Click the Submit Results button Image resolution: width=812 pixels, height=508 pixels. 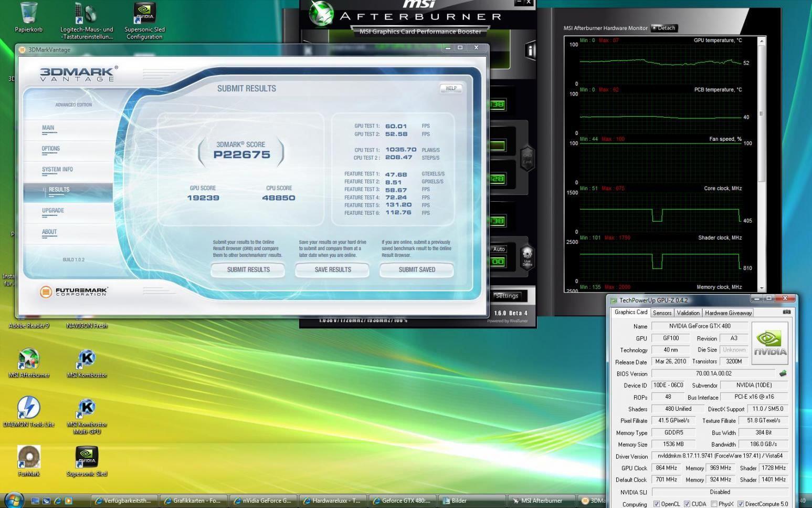(x=248, y=269)
